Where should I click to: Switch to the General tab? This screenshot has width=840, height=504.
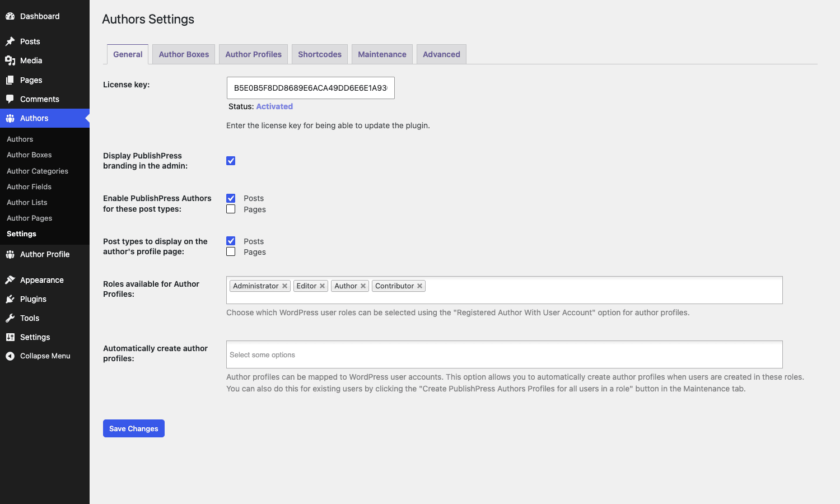[x=128, y=54]
